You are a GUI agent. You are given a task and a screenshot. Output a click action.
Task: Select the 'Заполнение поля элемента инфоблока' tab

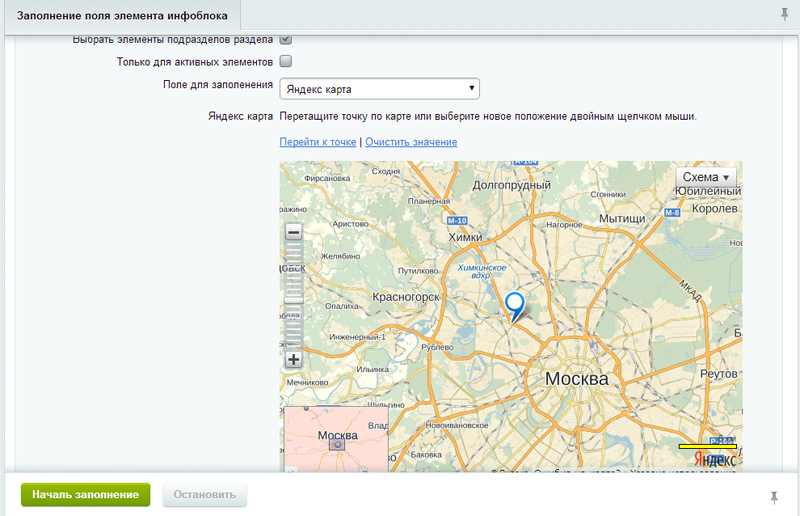[121, 16]
